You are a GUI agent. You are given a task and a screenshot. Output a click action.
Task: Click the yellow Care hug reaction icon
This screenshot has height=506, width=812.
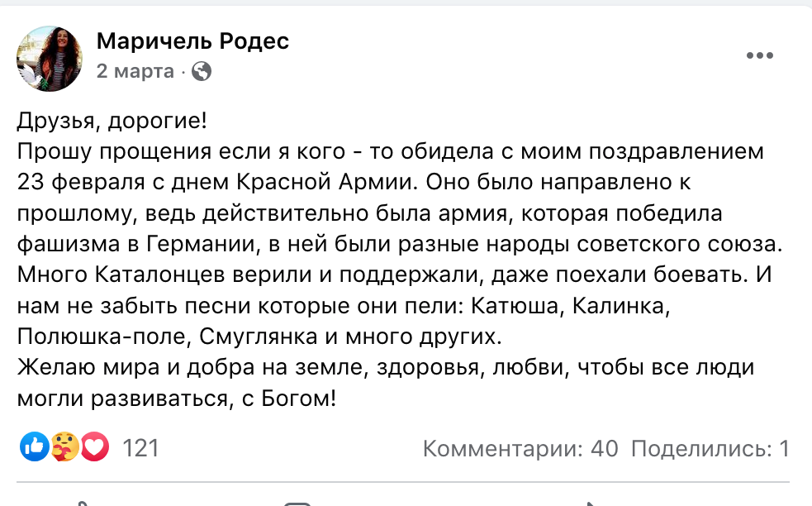(64, 448)
